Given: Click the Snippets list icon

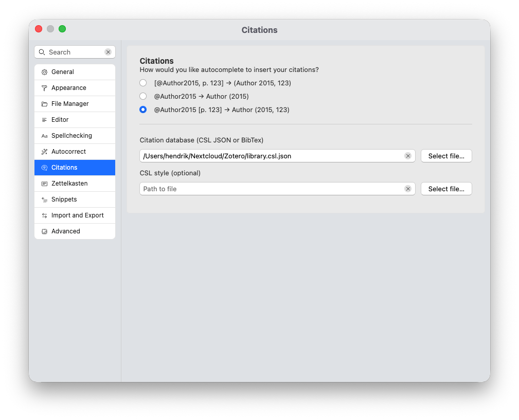Looking at the screenshot, I should pos(44,199).
